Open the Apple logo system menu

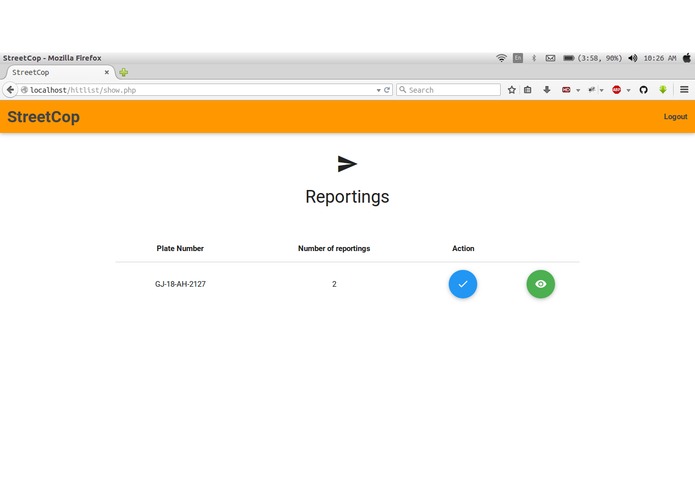click(x=687, y=58)
